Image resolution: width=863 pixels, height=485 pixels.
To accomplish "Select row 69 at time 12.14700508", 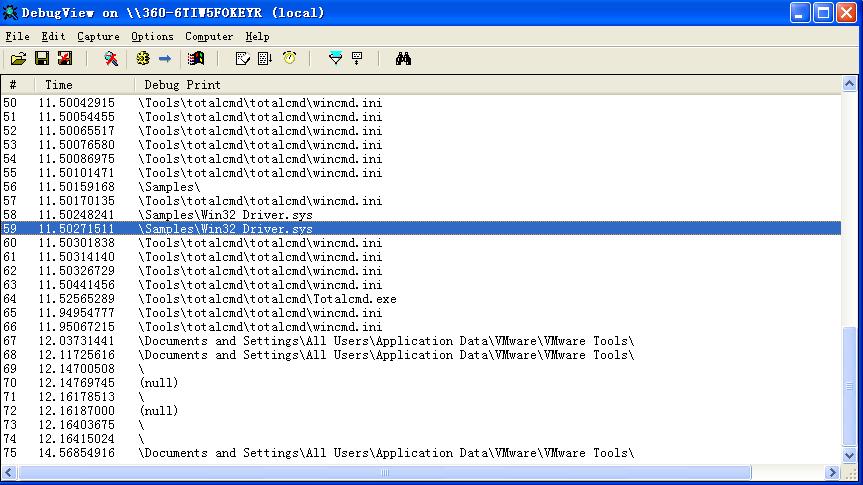I will coord(420,369).
